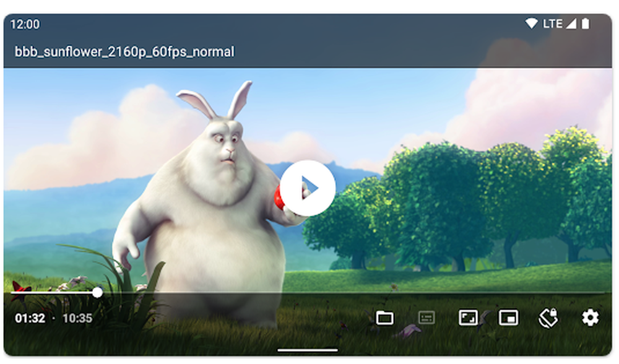Viewport: 619px width, 364px height.
Task: Click the 12:00 clock in the status bar
Action: pos(24,24)
